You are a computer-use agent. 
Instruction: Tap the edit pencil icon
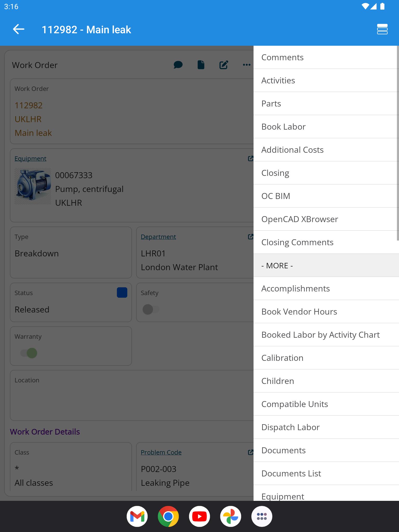coord(224,65)
